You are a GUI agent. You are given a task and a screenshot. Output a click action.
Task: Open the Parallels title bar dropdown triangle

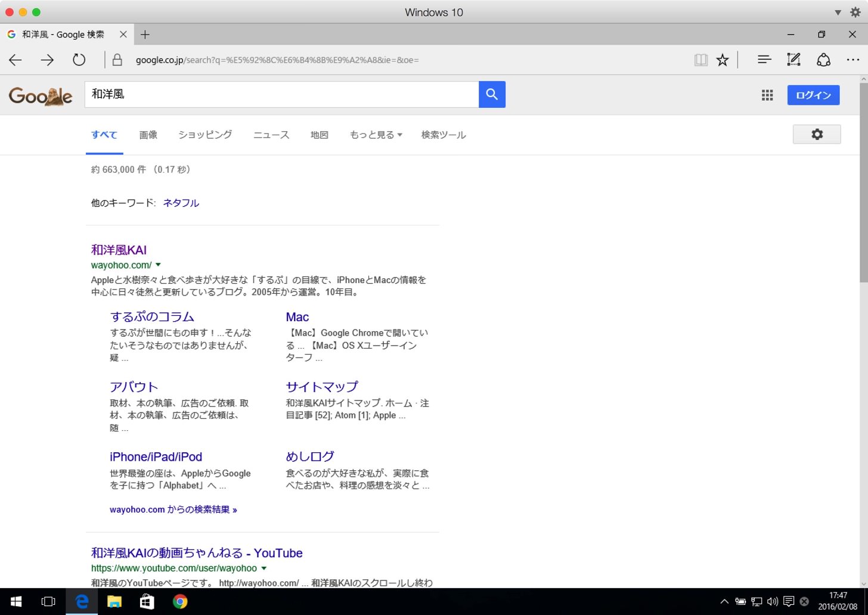pyautogui.click(x=838, y=13)
